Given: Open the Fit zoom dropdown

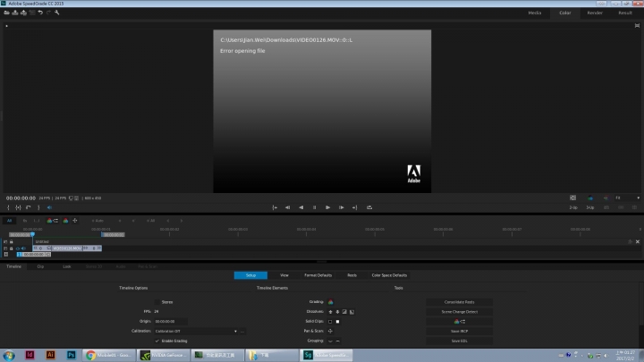Looking at the screenshot, I should [627, 198].
